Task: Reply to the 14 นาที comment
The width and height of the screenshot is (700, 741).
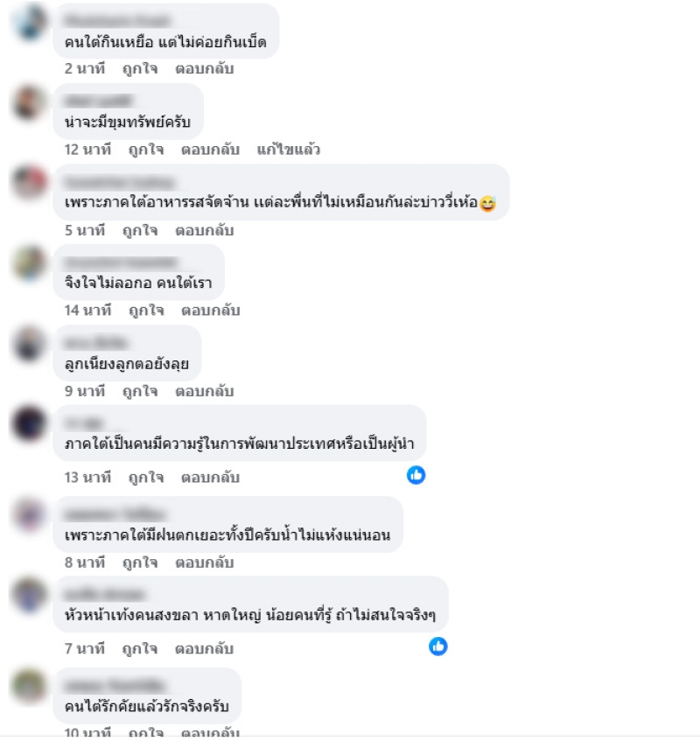Action: (x=210, y=311)
